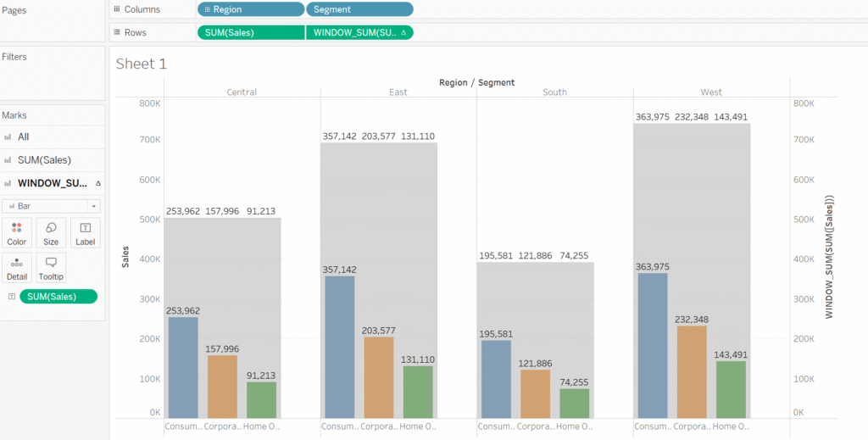Expand the Region pill plus sign
Viewport: 868px width, 440px height.
tap(207, 9)
